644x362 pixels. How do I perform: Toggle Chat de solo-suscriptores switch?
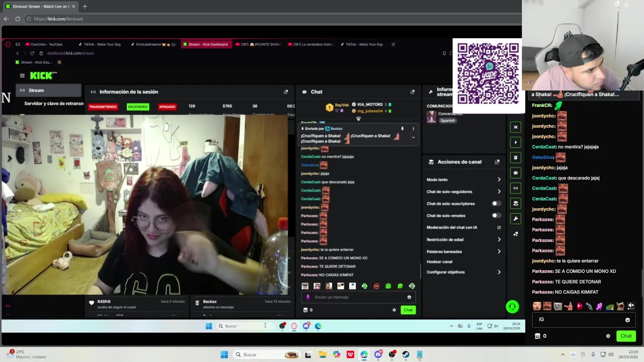(x=496, y=204)
